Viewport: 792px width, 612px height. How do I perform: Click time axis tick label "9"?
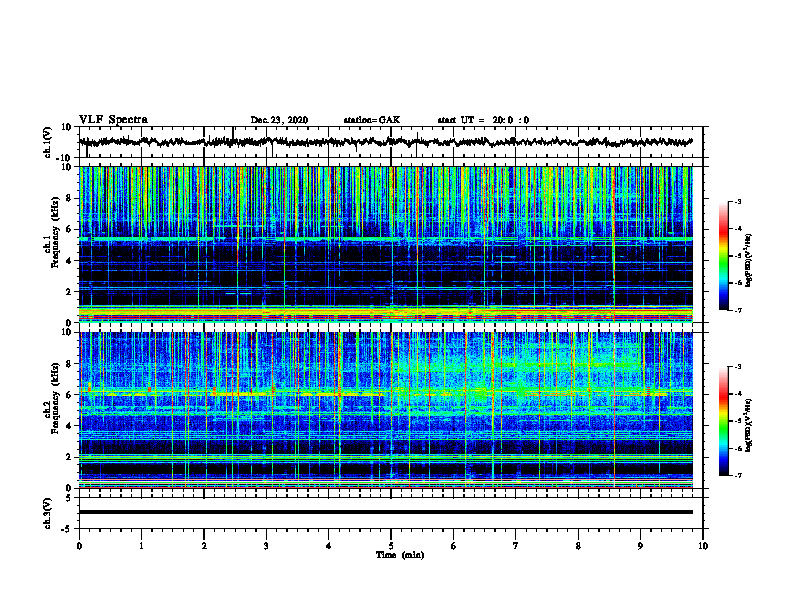click(x=640, y=546)
